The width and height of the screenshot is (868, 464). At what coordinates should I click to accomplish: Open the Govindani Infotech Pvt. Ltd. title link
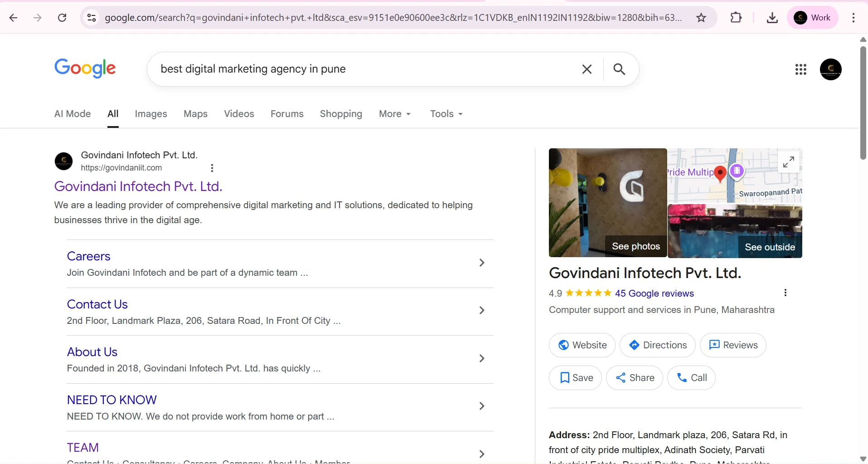(x=138, y=186)
